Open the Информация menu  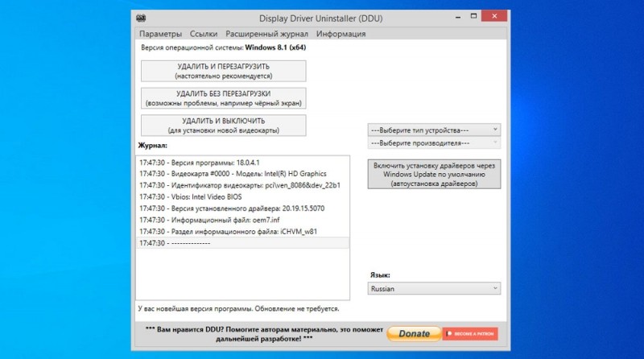[341, 34]
